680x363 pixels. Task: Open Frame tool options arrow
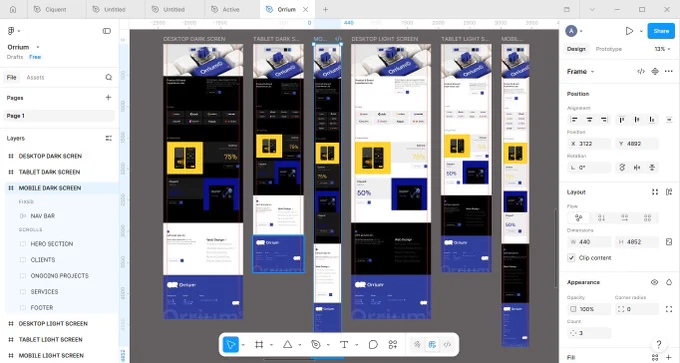click(x=271, y=345)
